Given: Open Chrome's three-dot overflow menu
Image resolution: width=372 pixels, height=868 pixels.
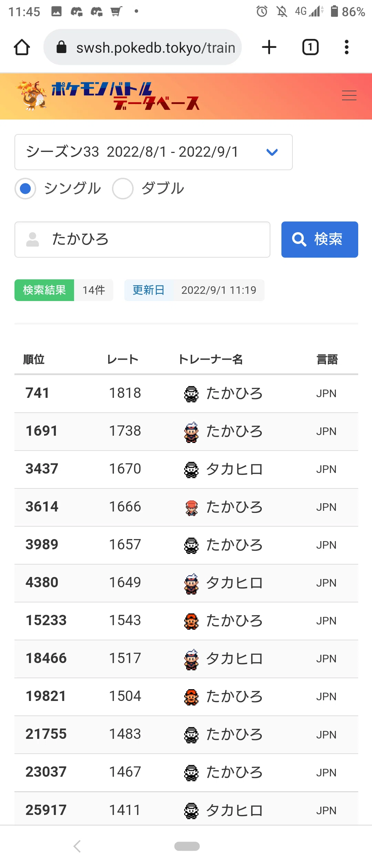Looking at the screenshot, I should click(x=347, y=47).
